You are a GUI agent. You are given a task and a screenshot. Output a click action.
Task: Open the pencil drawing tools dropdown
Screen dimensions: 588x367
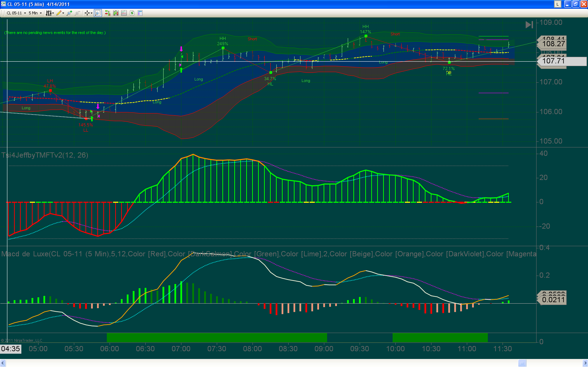pos(60,13)
